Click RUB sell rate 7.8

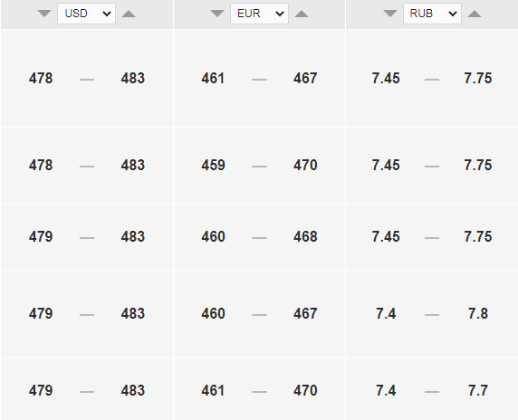478,314
